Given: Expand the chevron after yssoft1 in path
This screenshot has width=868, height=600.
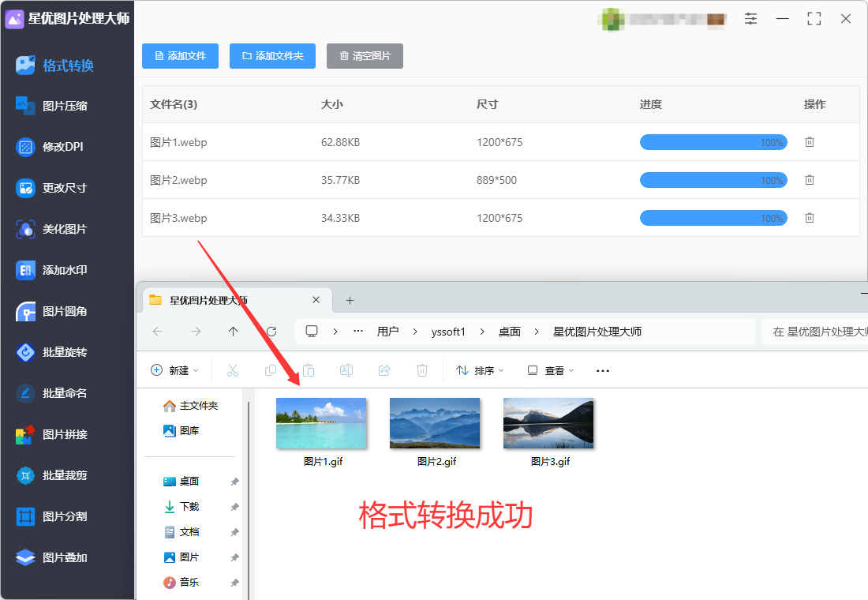Looking at the screenshot, I should [x=482, y=332].
